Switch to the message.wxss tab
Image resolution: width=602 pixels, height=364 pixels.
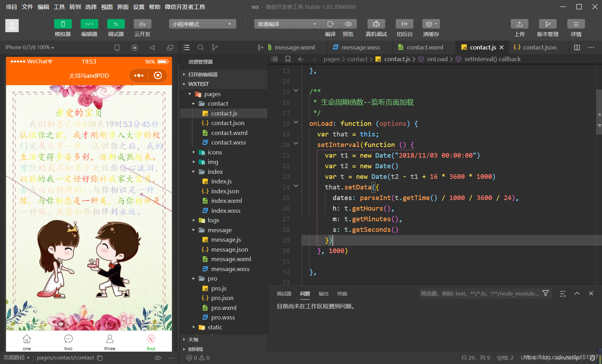[360, 47]
